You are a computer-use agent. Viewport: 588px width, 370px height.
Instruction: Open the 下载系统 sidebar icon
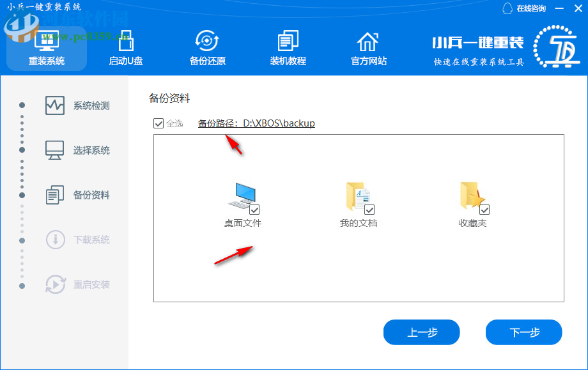(x=56, y=240)
